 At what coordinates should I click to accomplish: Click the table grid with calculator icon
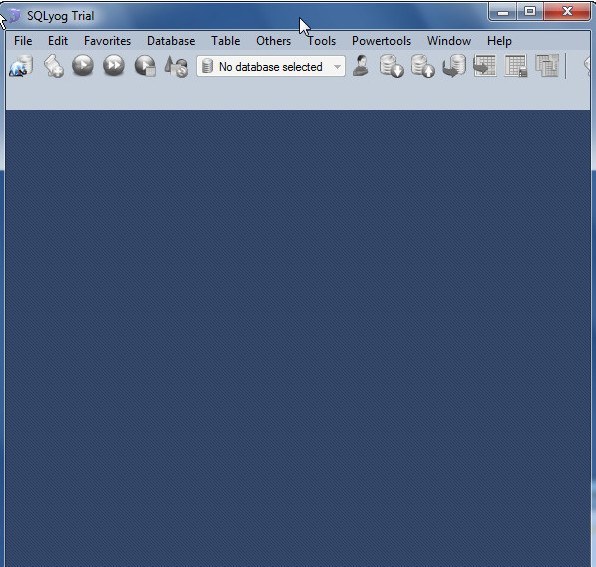(x=516, y=66)
